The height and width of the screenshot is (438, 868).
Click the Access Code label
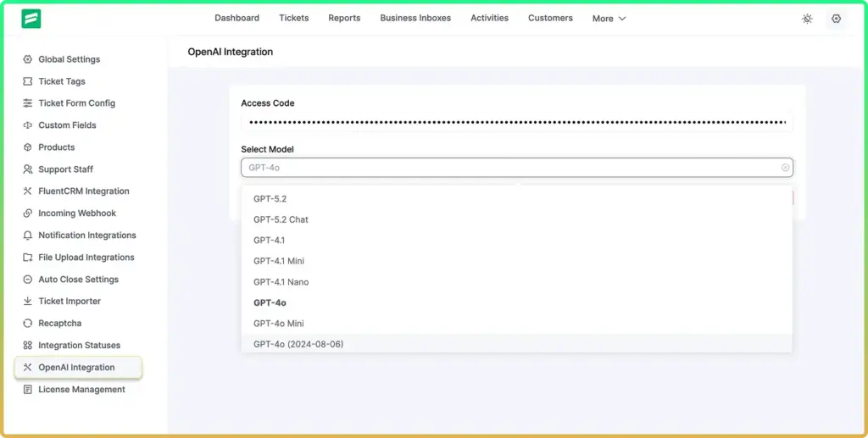pos(268,103)
